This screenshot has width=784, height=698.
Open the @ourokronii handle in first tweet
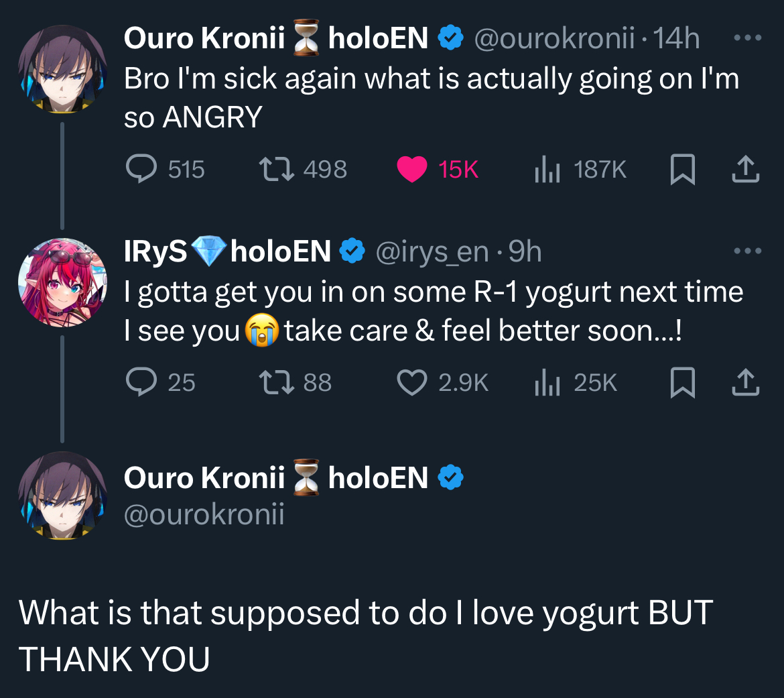[553, 39]
